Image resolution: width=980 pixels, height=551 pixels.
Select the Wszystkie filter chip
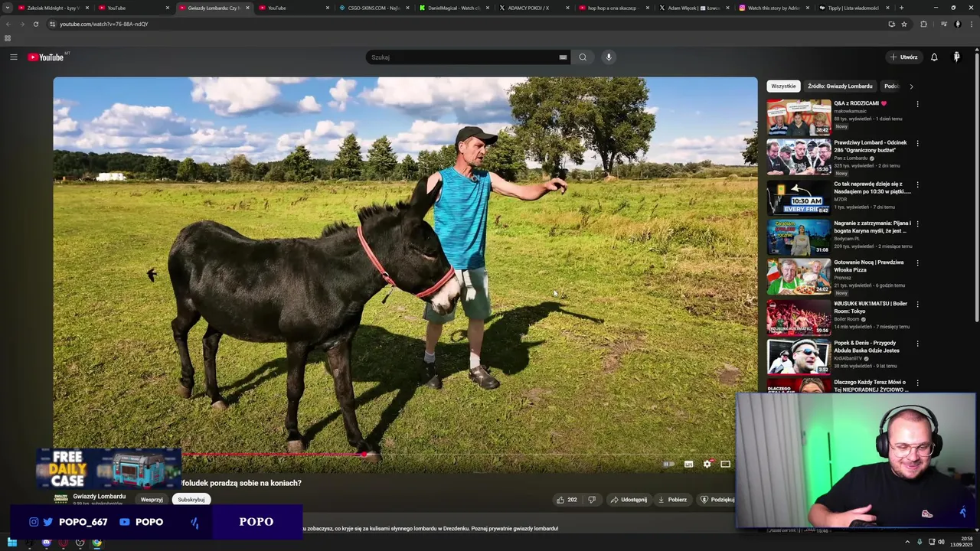pos(783,86)
